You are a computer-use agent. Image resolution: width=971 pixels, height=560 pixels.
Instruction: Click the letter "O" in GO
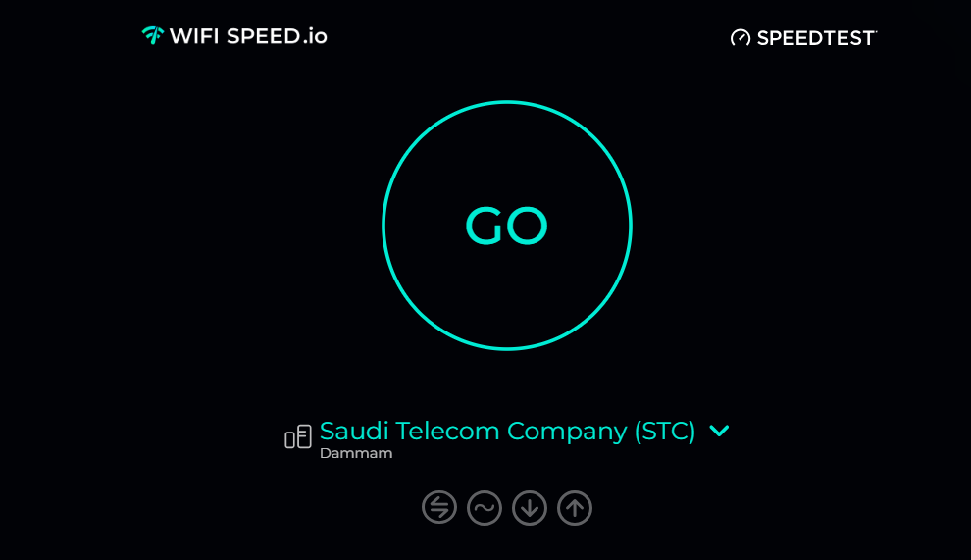pyautogui.click(x=528, y=227)
